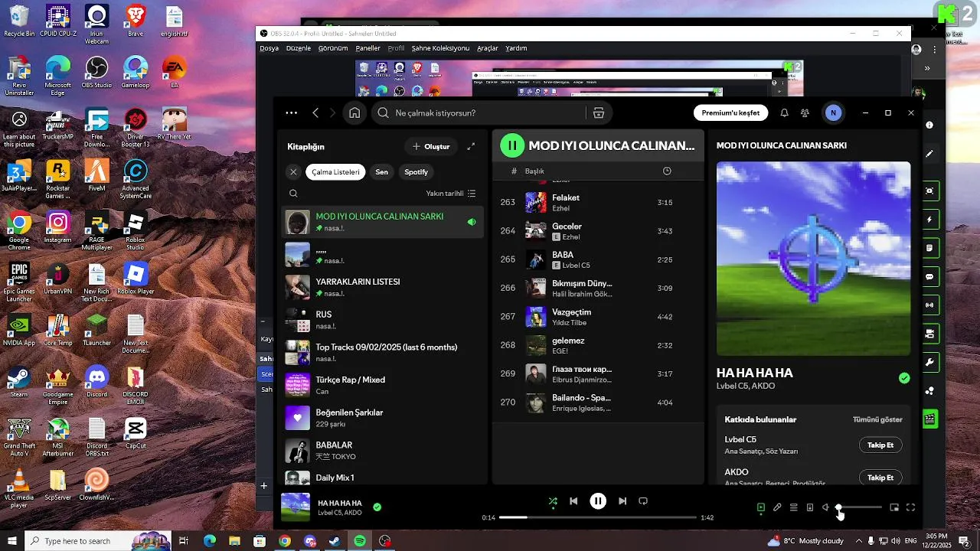Select the track Geceler by Ezhel
The height and width of the screenshot is (551, 980).
(x=598, y=231)
